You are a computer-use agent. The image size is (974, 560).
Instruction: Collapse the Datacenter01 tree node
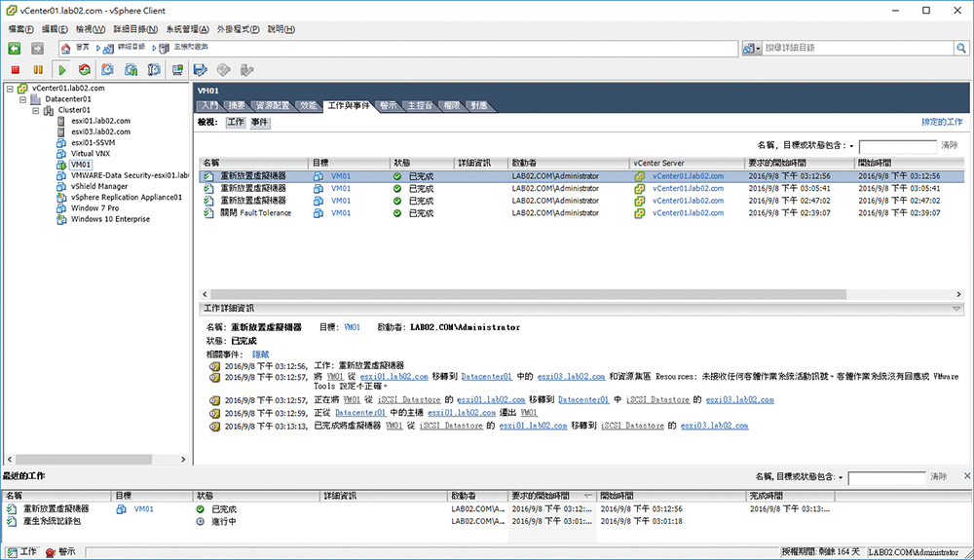pos(22,99)
